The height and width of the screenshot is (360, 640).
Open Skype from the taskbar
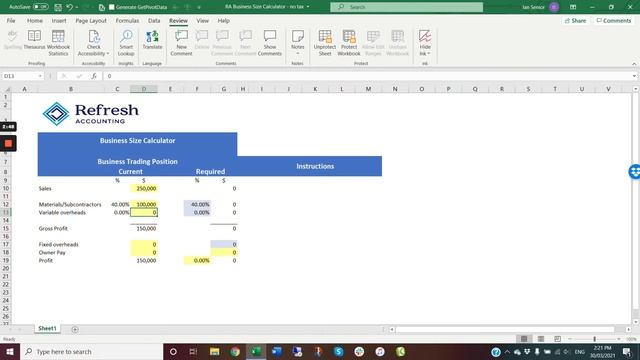pyautogui.click(x=338, y=351)
